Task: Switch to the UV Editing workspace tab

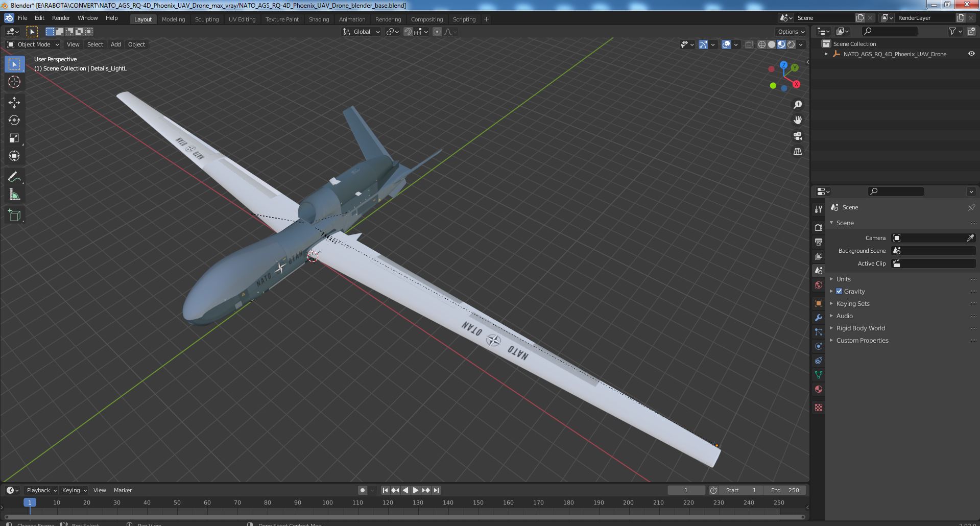Action: point(242,19)
